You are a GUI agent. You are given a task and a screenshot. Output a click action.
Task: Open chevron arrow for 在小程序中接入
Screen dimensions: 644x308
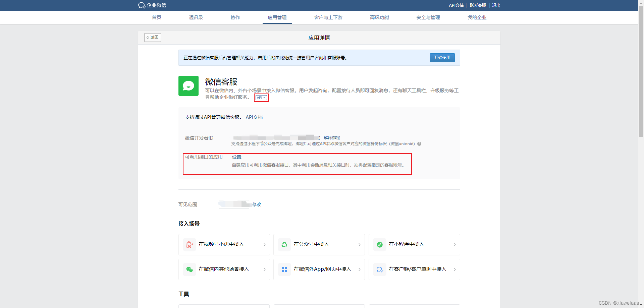click(x=454, y=245)
